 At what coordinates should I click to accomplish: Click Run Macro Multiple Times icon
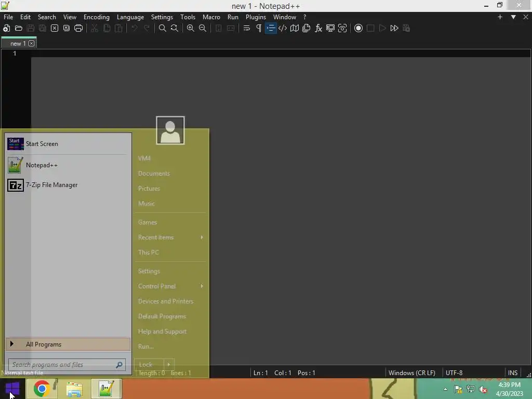pyautogui.click(x=394, y=28)
